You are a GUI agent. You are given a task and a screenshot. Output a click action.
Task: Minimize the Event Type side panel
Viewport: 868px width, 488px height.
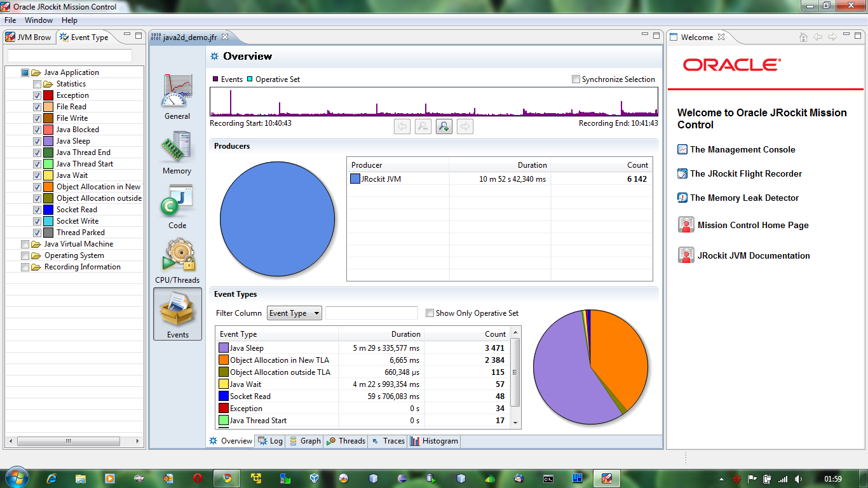pos(127,36)
